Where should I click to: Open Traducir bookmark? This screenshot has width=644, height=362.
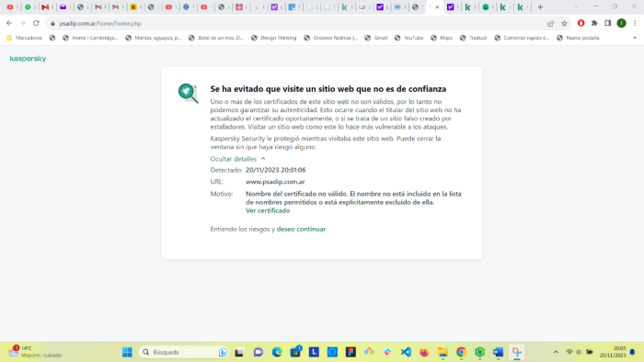(x=474, y=38)
